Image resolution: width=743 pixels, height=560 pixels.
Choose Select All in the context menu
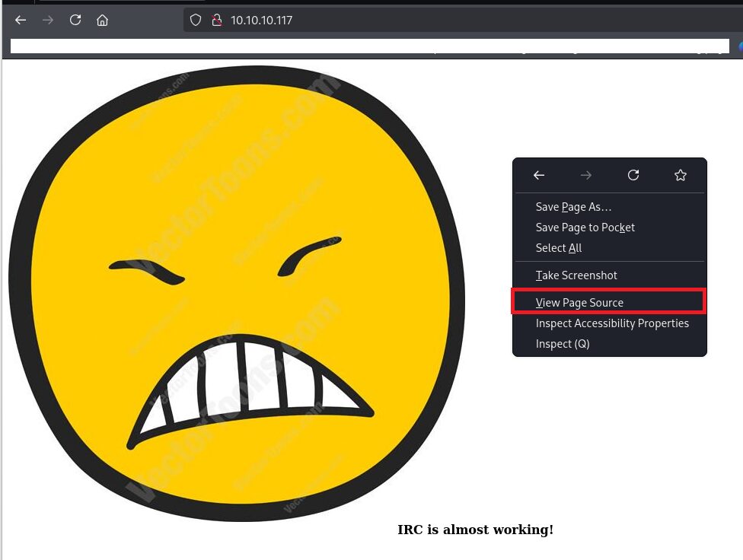[x=559, y=248]
